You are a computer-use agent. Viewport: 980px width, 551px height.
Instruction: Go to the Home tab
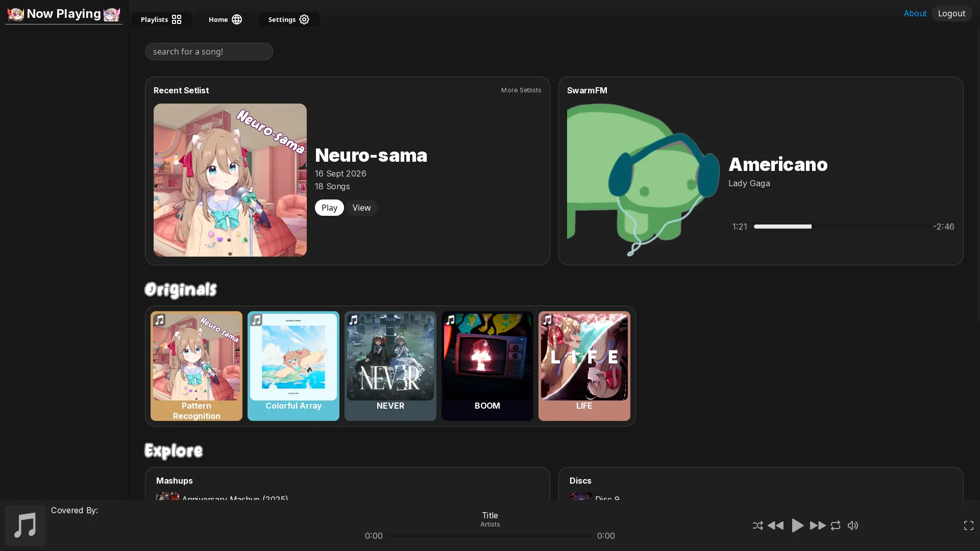225,19
